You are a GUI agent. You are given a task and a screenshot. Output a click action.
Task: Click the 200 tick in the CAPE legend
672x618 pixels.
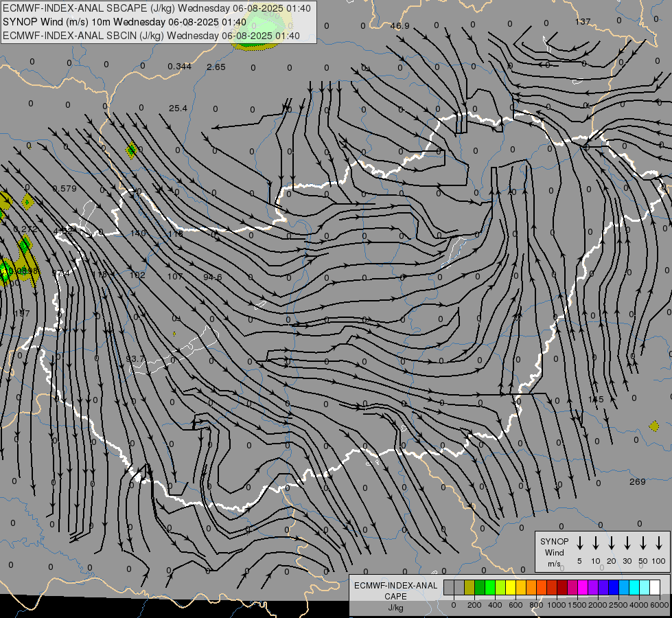(474, 605)
